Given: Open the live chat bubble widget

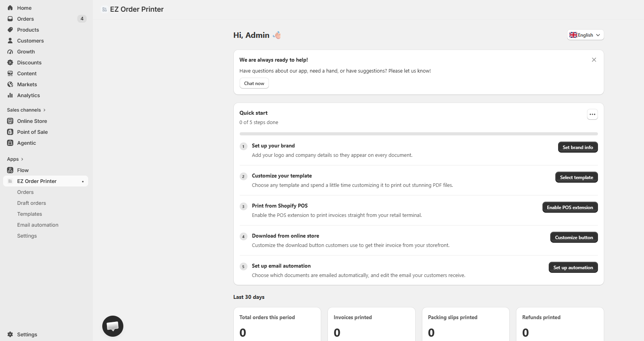Looking at the screenshot, I should pos(113,326).
